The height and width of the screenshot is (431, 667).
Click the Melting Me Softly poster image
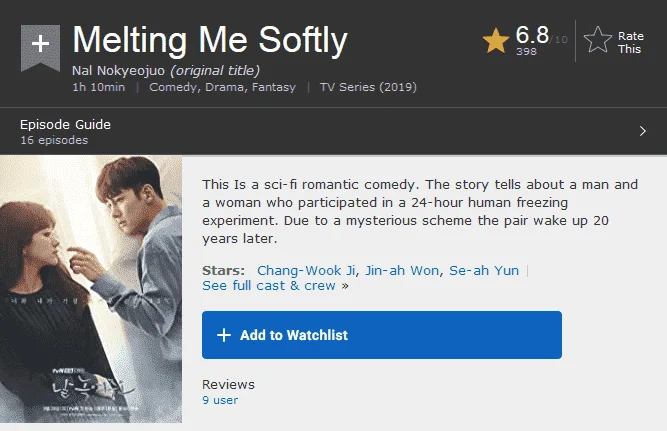tap(91, 289)
